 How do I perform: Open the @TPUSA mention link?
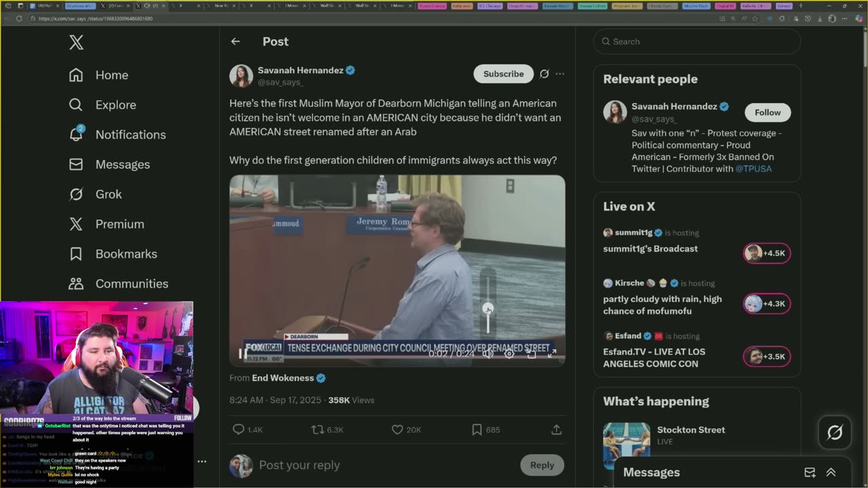753,169
